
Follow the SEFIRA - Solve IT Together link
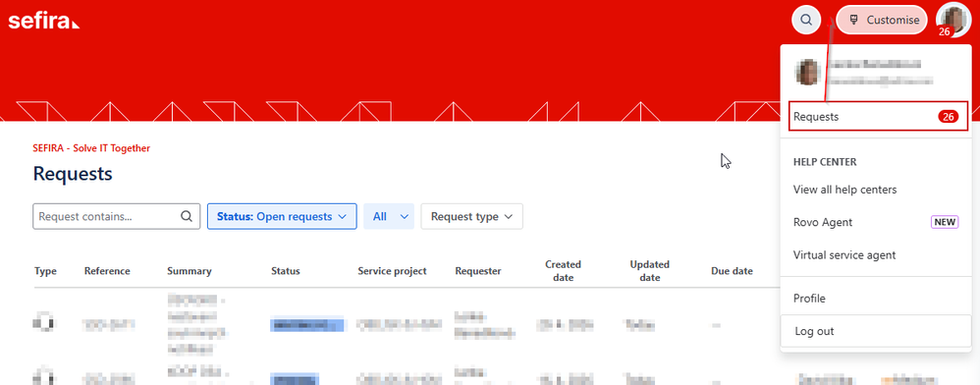(x=91, y=148)
